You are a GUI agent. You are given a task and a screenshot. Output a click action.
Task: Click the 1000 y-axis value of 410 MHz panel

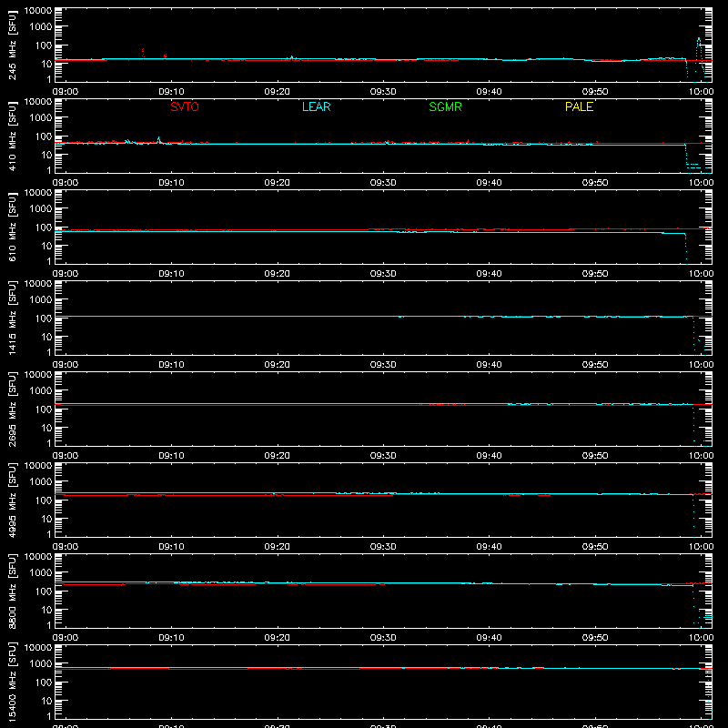pos(41,118)
